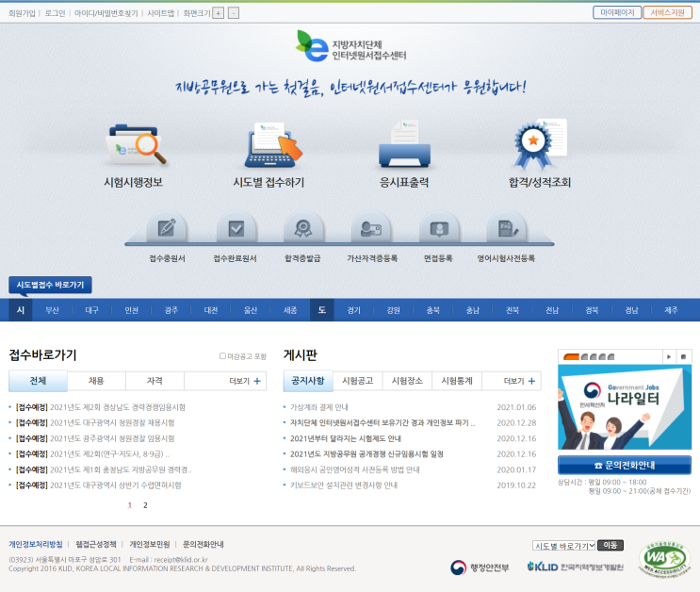The width and height of the screenshot is (700, 592).
Task: Click the 마이페이지 button
Action: 617,12
